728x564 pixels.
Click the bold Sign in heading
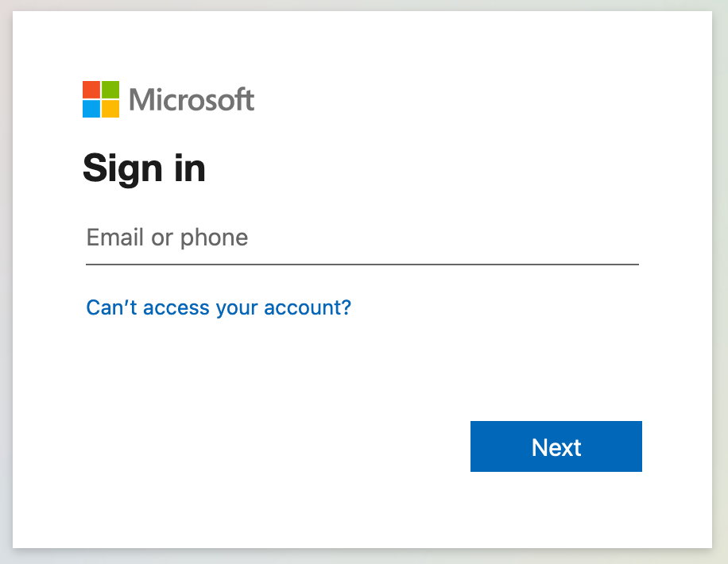[x=144, y=169]
